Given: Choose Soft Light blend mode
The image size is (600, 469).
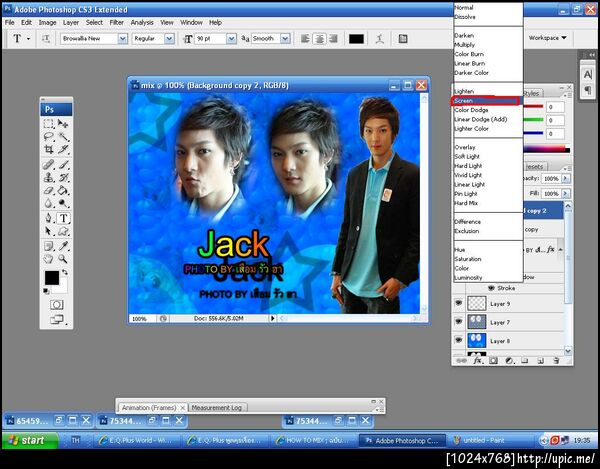Looking at the screenshot, I should (488, 156).
